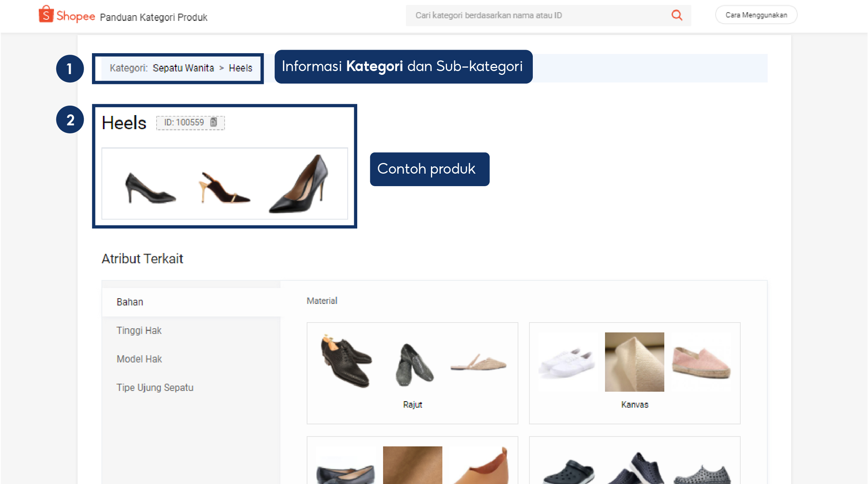Select the Tipe Ujung Sepatu tab
Image resolution: width=868 pixels, height=484 pixels.
point(155,388)
